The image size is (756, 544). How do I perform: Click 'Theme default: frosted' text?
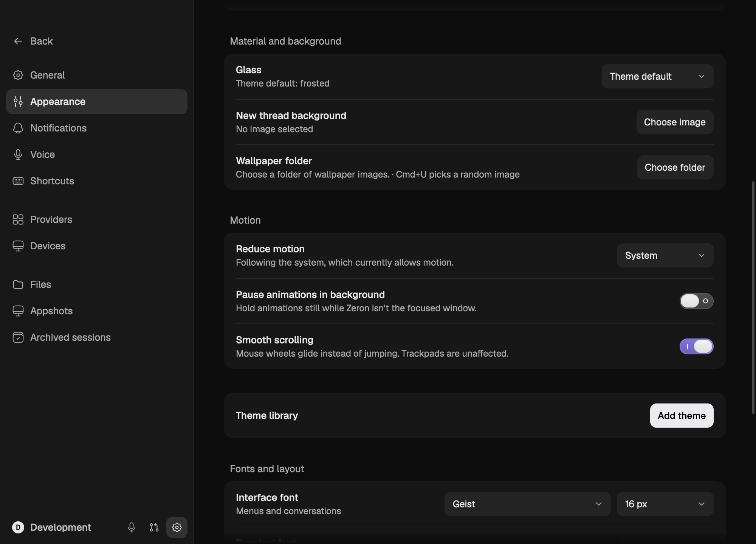click(x=283, y=83)
